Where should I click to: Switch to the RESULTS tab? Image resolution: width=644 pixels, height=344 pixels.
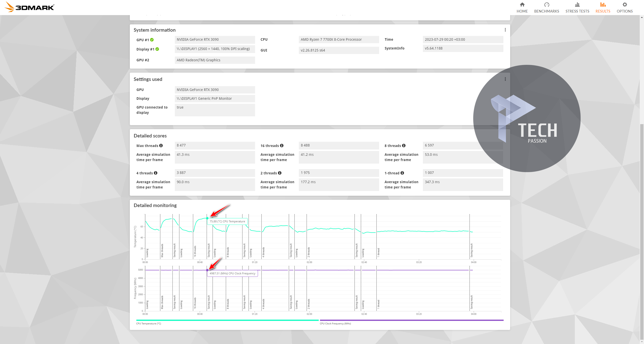tap(603, 11)
